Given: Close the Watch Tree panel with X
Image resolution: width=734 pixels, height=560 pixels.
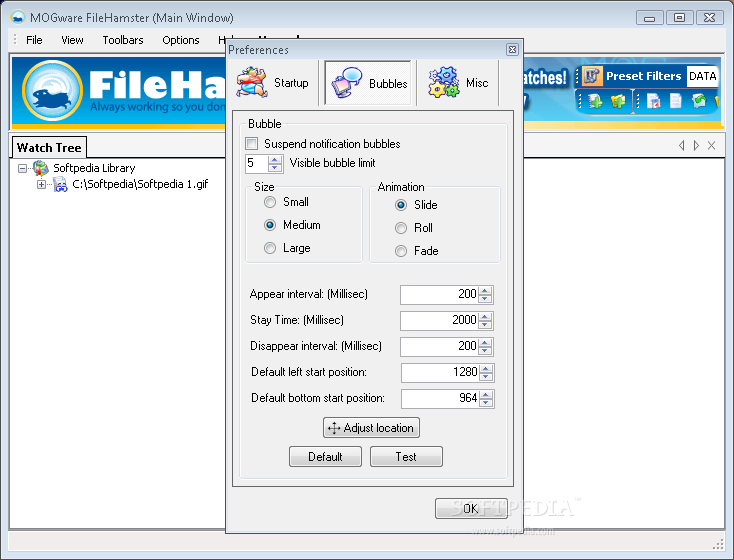Looking at the screenshot, I should (712, 146).
